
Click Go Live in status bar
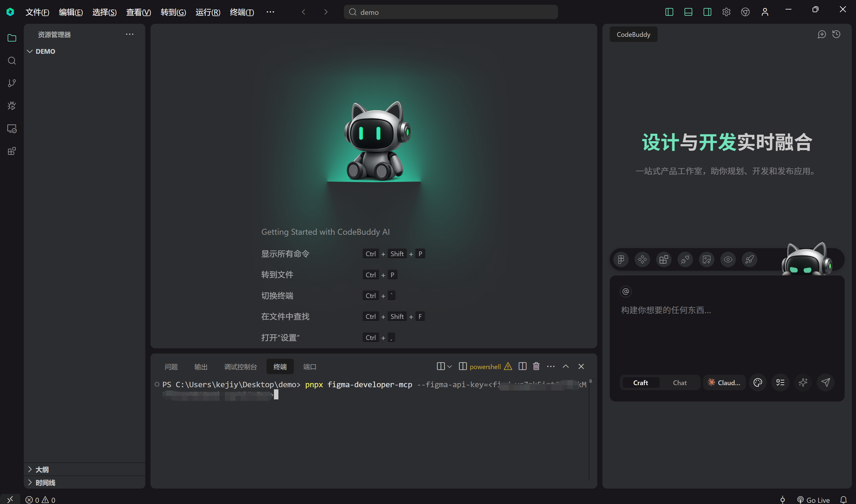coord(813,500)
